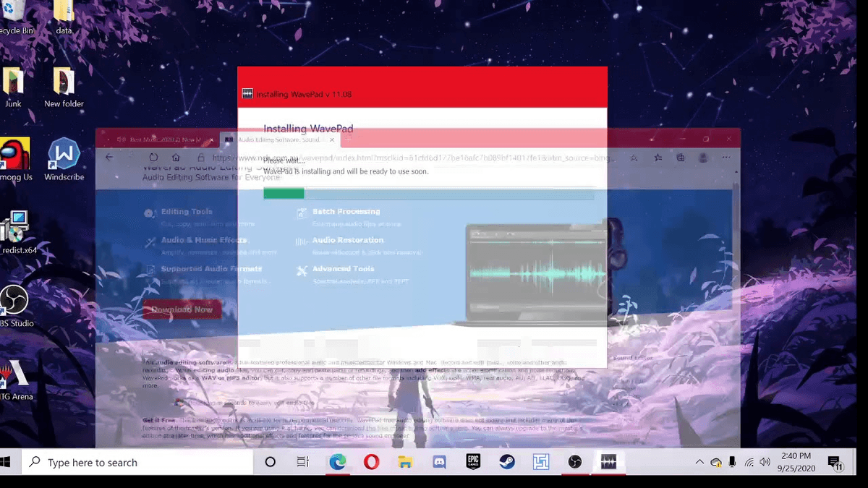Open the Edge profile avatar
The width and height of the screenshot is (868, 488).
coord(703,158)
